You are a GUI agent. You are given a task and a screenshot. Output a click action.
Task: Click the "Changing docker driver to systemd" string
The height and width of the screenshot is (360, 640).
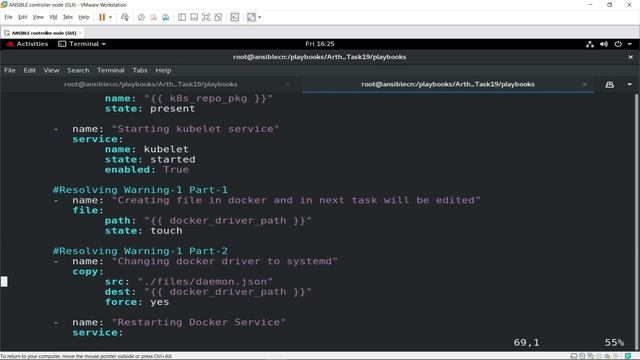click(224, 261)
